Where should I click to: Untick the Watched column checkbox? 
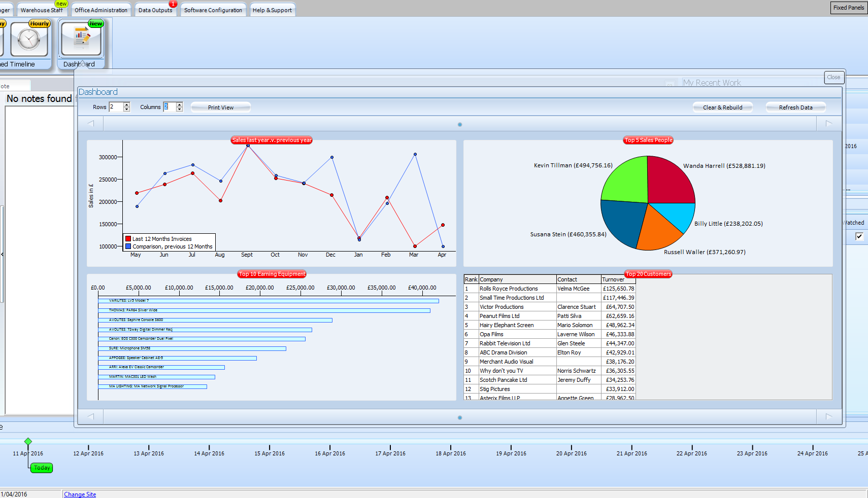[859, 236]
